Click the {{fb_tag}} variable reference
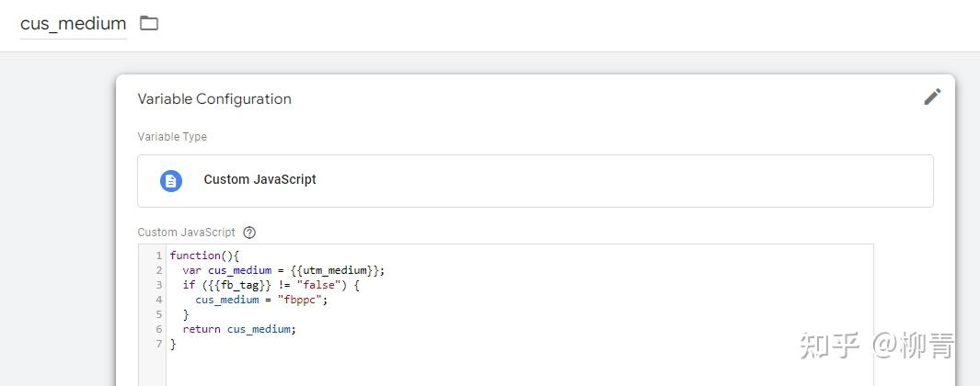Image resolution: width=980 pixels, height=386 pixels. (226, 285)
